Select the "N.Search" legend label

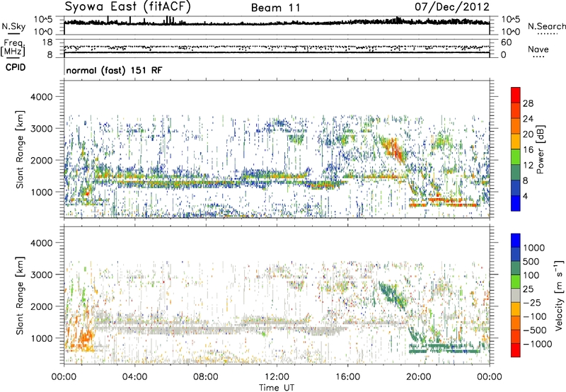pyautogui.click(x=546, y=26)
